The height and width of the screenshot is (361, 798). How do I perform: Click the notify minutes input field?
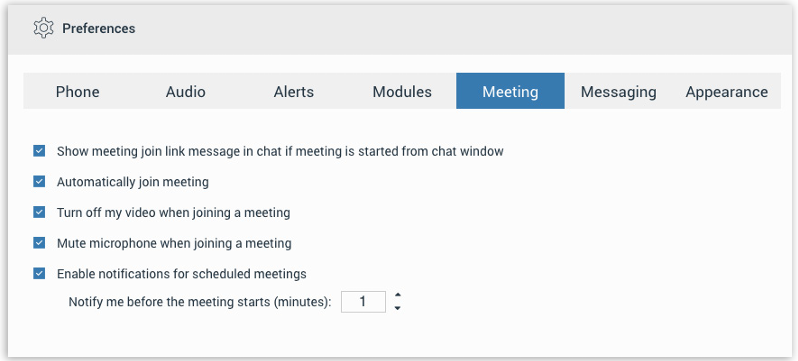[x=363, y=302]
